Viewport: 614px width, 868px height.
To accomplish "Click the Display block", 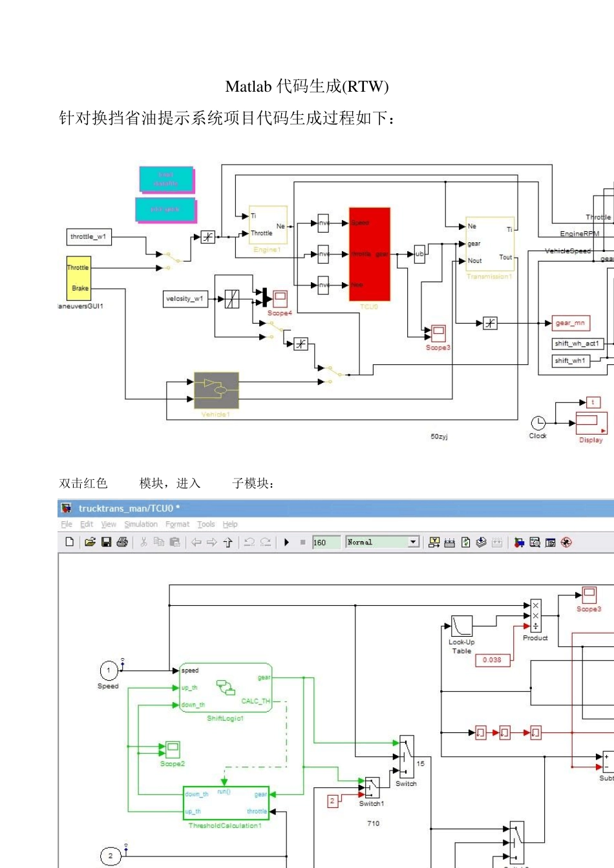I will [x=591, y=423].
